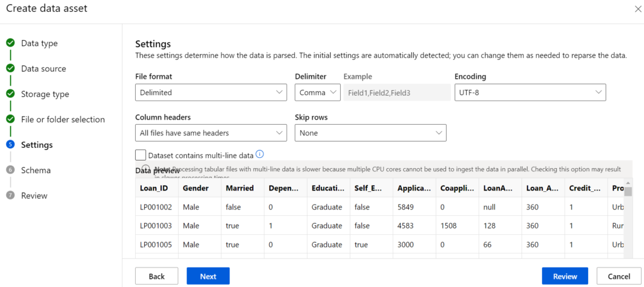Click the blue Review button
This screenshot has height=287, width=644.
[565, 276]
